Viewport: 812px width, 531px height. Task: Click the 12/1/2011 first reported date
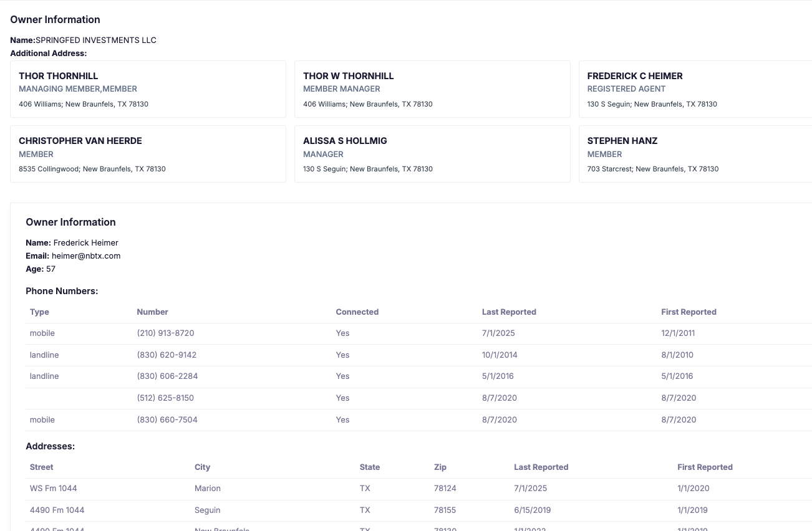[x=678, y=333]
